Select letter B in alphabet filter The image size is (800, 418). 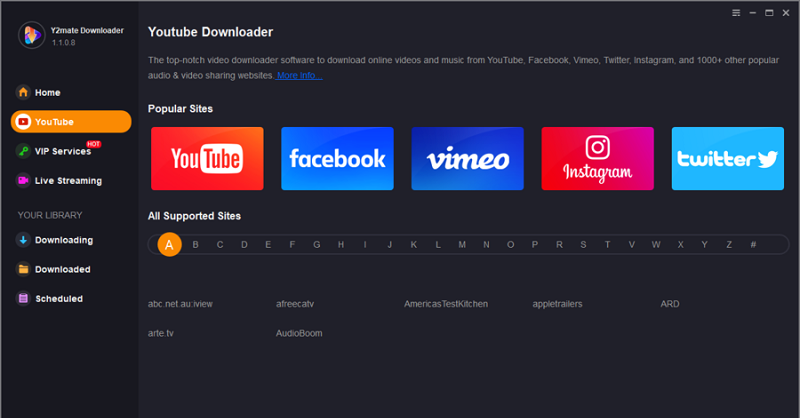pos(195,244)
